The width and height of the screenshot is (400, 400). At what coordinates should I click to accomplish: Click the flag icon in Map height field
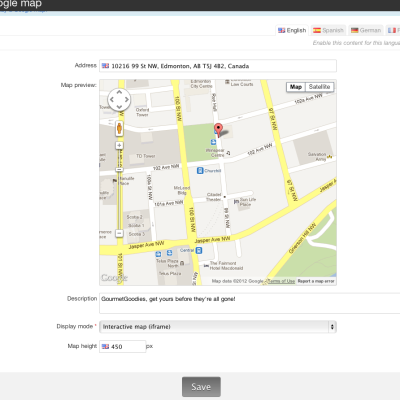point(105,346)
